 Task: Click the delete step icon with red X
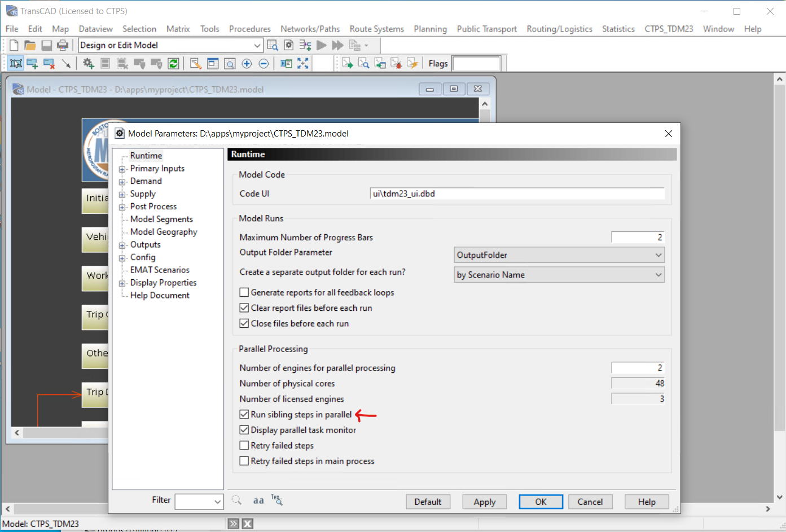coord(49,64)
